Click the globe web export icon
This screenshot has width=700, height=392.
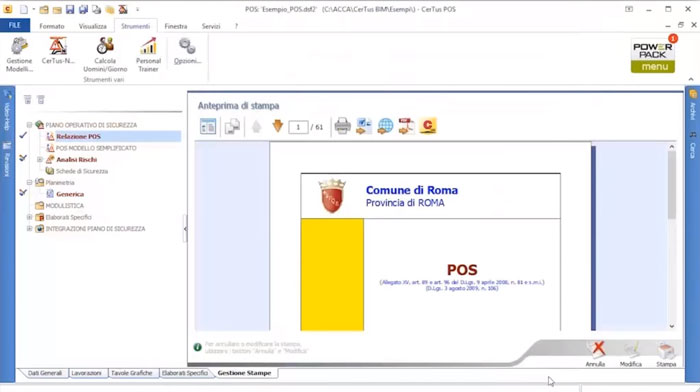(385, 126)
